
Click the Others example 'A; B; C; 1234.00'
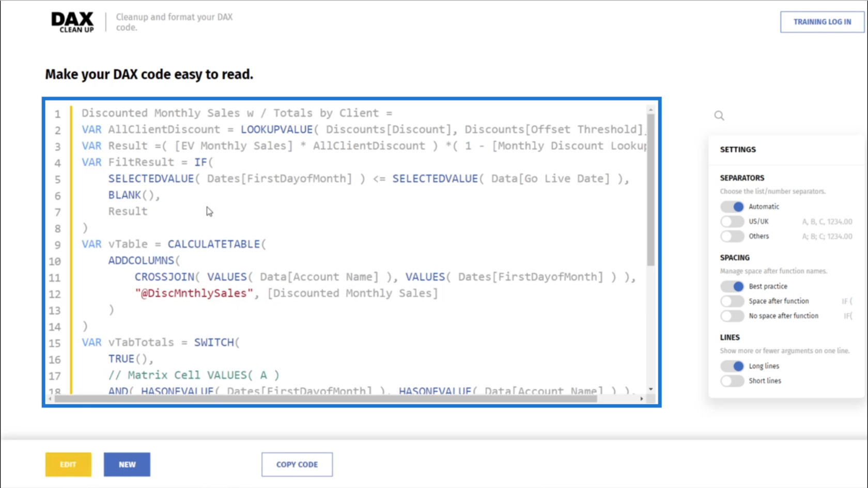coord(827,237)
